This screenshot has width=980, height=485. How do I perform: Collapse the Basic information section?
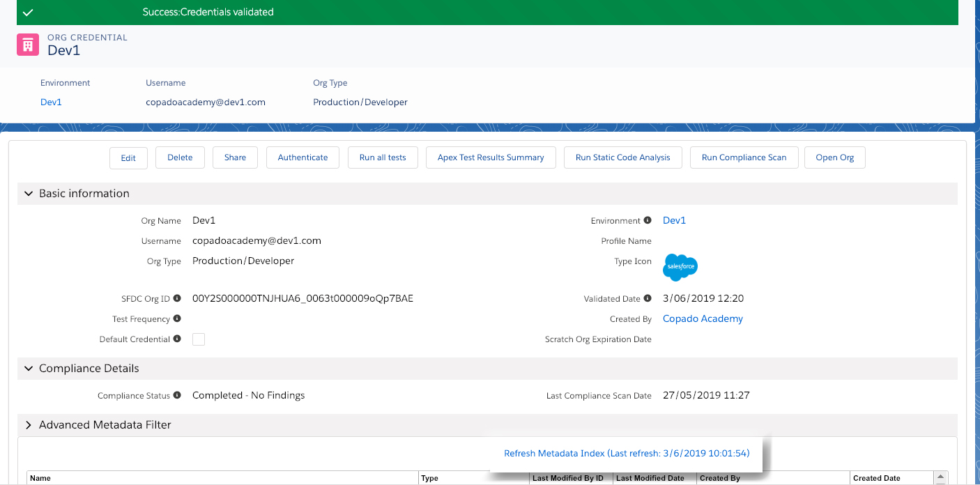[29, 194]
